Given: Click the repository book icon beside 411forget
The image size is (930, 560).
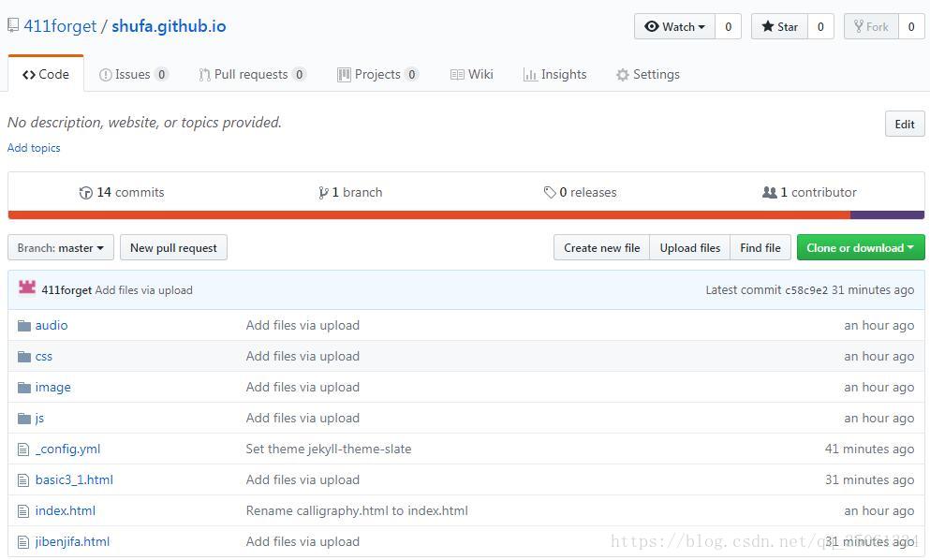Looking at the screenshot, I should tap(13, 25).
